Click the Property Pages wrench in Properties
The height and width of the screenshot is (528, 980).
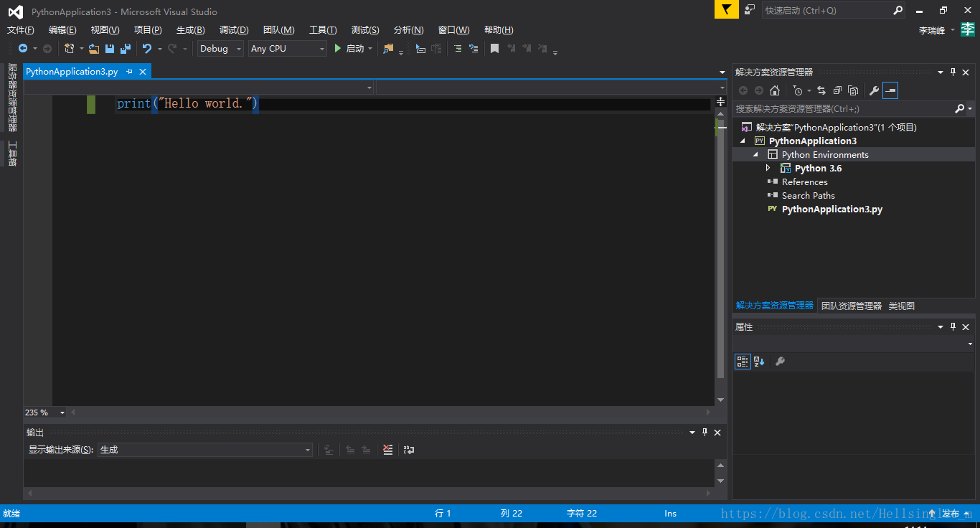tap(780, 362)
